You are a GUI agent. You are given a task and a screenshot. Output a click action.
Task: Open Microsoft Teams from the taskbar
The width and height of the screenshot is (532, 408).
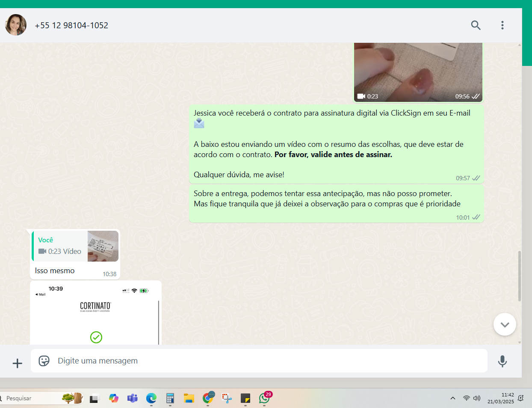pos(133,398)
